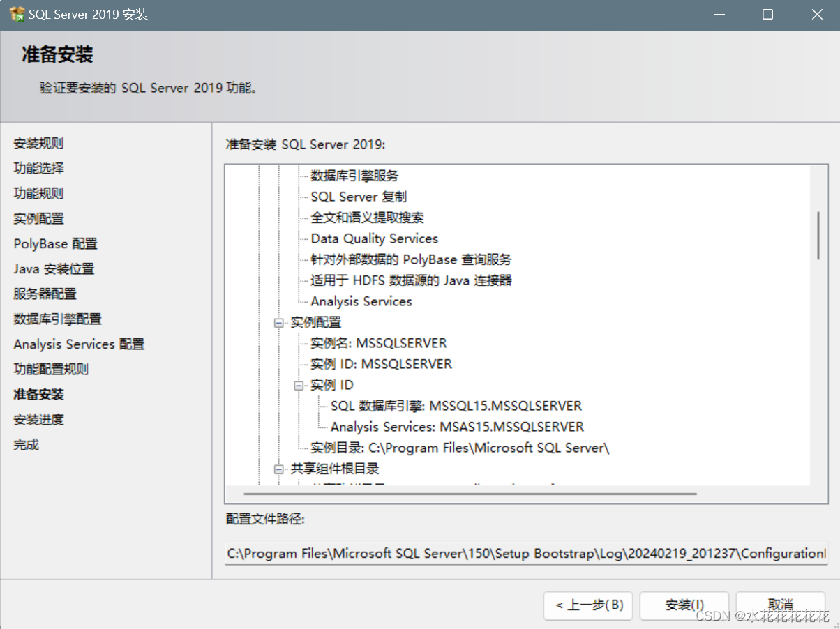840x629 pixels.
Task: Cancel setup with 取消 button
Action: (781, 605)
